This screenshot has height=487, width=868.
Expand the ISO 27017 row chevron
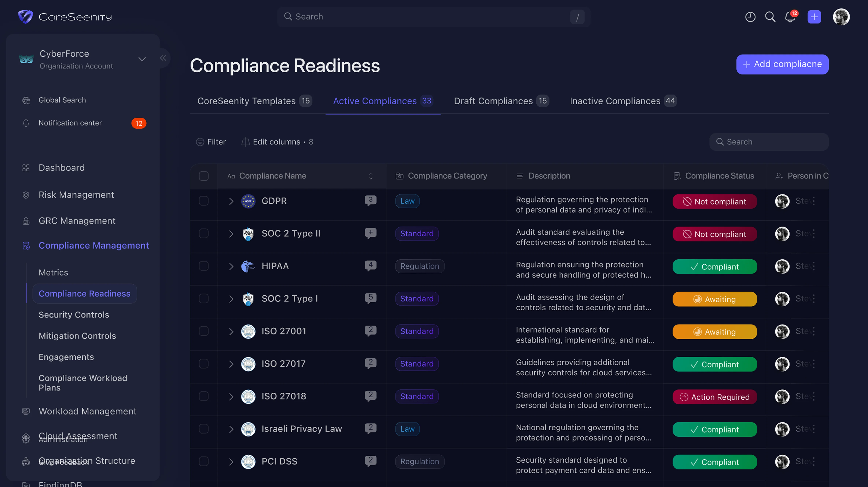click(231, 364)
